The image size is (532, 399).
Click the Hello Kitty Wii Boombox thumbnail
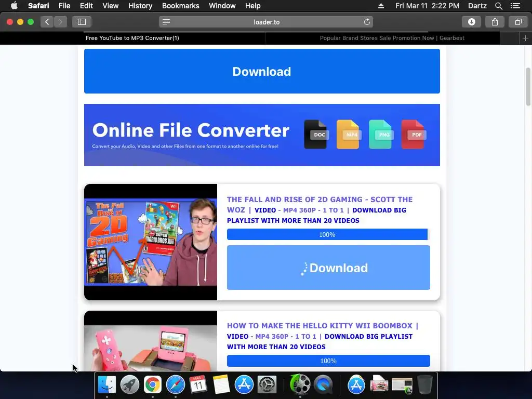pyautogui.click(x=151, y=341)
